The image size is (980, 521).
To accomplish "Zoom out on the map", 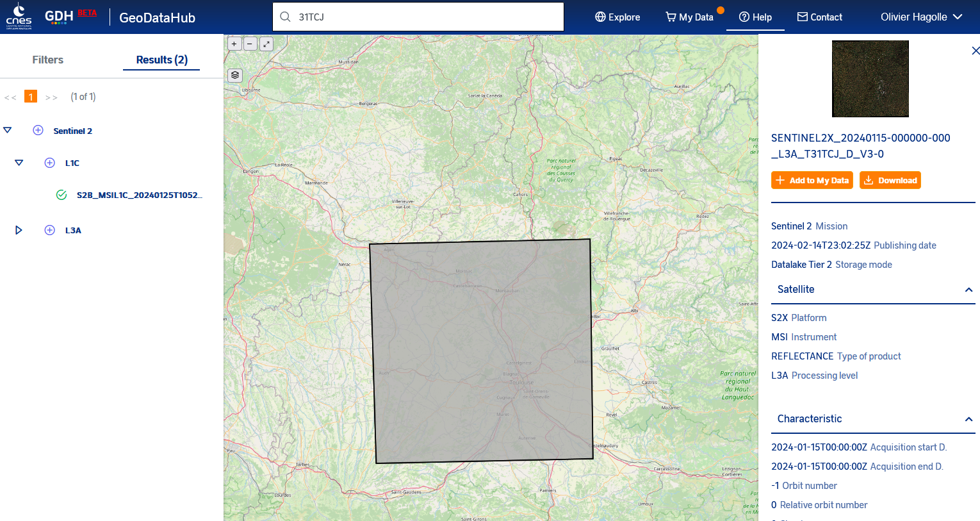I will [250, 44].
